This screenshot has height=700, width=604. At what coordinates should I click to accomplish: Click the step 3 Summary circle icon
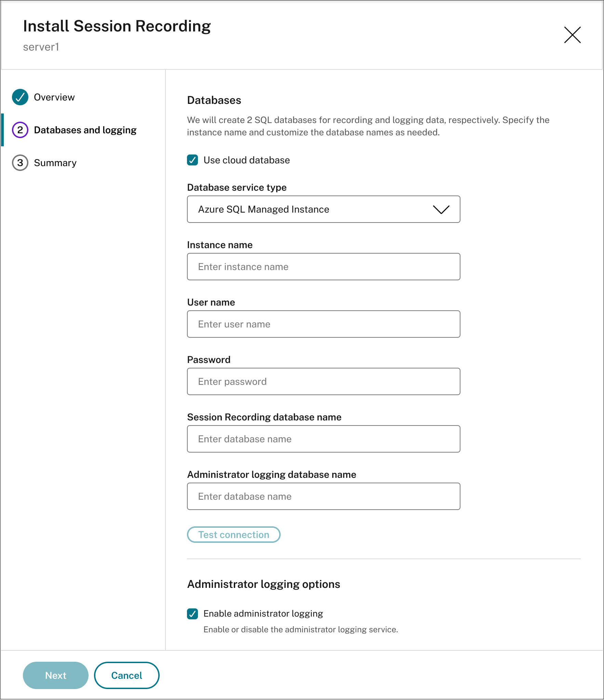(x=20, y=163)
